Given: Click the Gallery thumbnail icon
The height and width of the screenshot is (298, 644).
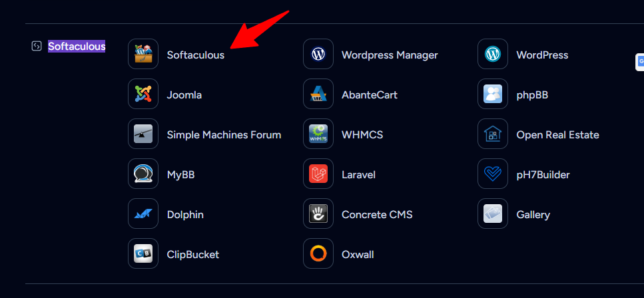Looking at the screenshot, I should (x=493, y=214).
